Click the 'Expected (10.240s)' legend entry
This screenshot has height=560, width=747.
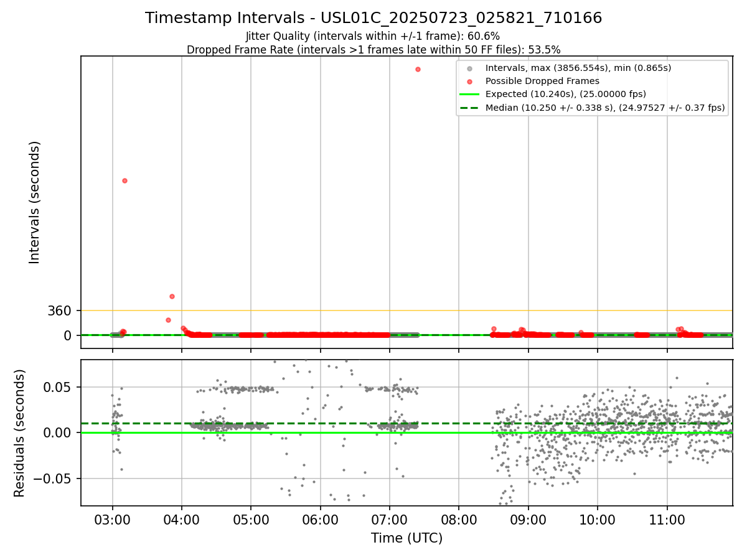point(566,94)
